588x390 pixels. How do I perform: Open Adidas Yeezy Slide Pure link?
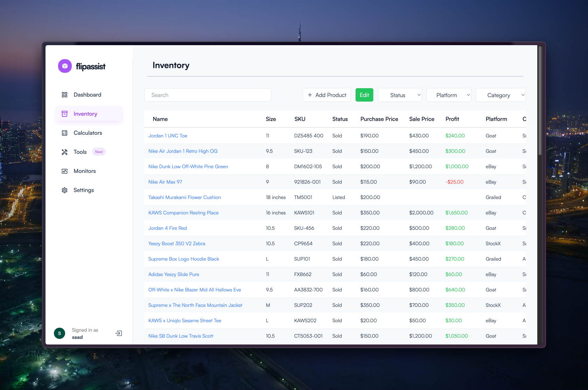point(174,274)
